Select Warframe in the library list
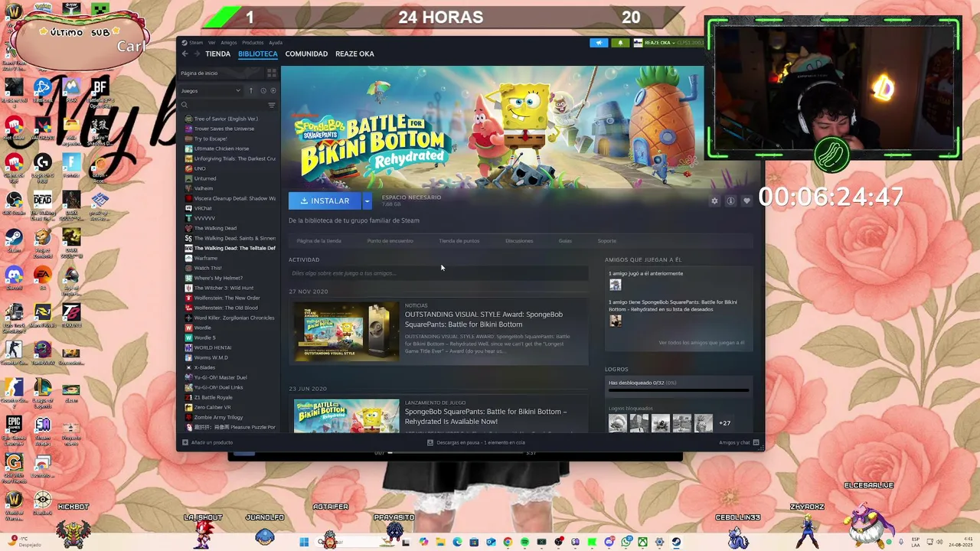This screenshot has height=551, width=980. pyautogui.click(x=206, y=258)
